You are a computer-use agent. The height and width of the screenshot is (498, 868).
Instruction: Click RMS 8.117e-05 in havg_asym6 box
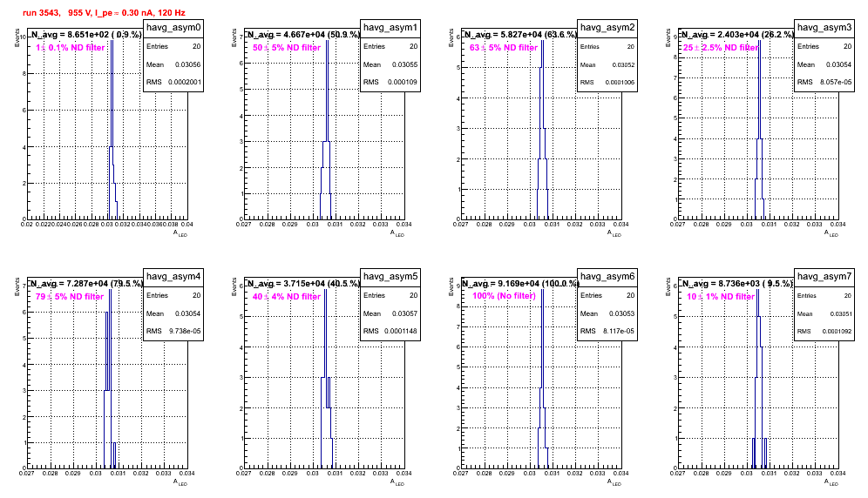click(x=607, y=331)
